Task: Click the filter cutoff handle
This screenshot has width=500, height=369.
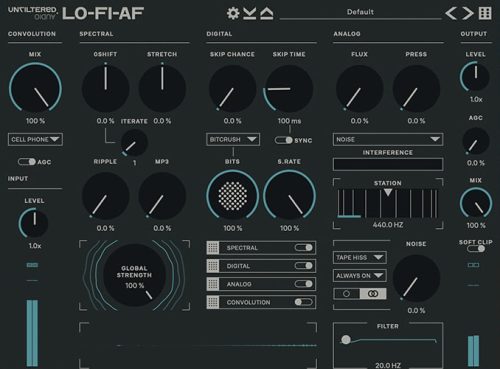Action: [346, 340]
